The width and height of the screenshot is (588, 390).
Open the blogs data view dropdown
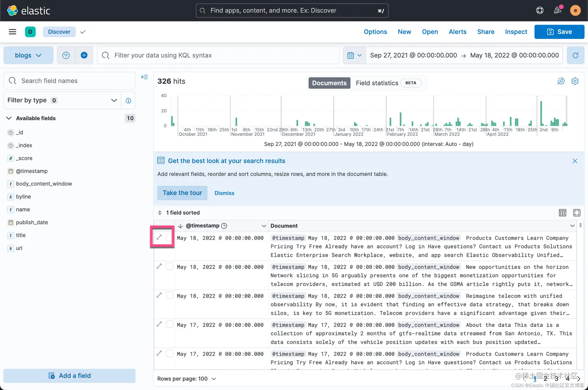point(28,55)
